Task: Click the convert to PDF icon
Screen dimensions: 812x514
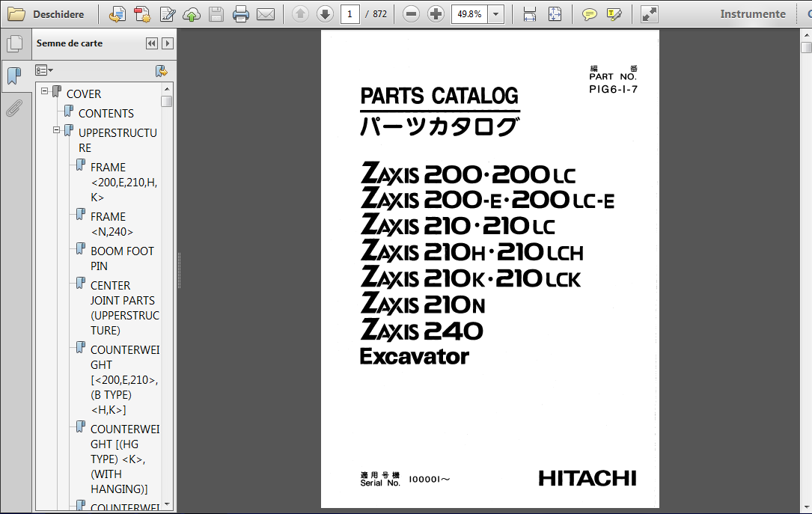Action: pos(142,14)
